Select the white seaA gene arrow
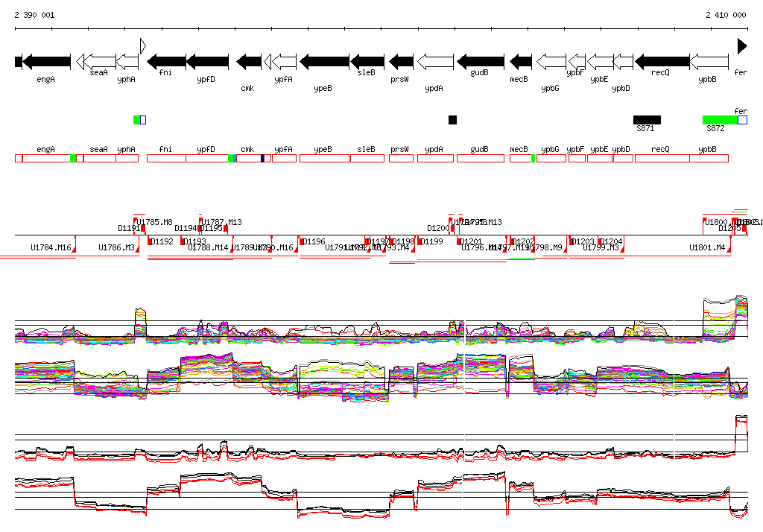Viewport: 763px width, 532px height. click(x=100, y=61)
